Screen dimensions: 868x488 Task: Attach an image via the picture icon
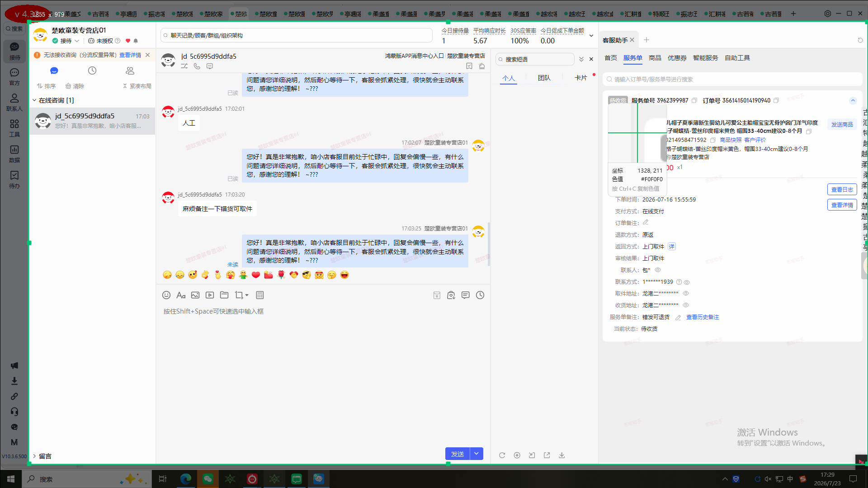(x=195, y=295)
